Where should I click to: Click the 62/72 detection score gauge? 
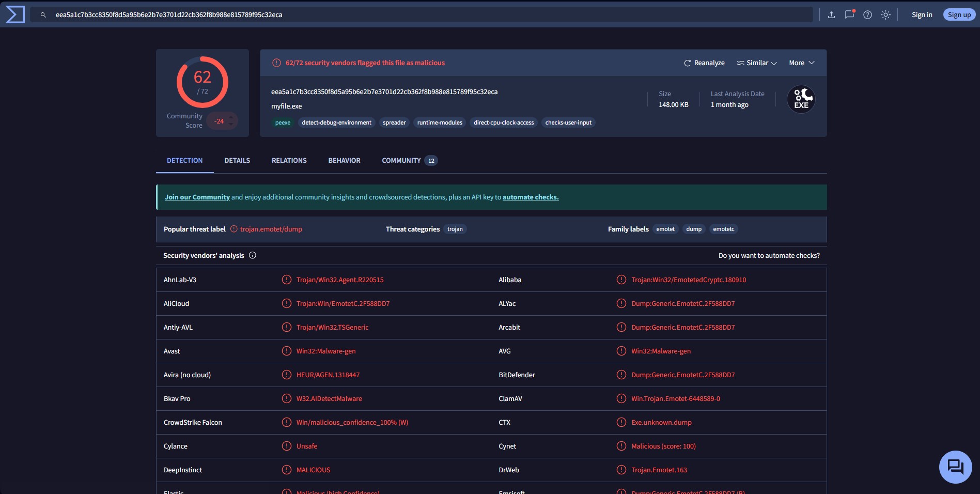pos(203,82)
